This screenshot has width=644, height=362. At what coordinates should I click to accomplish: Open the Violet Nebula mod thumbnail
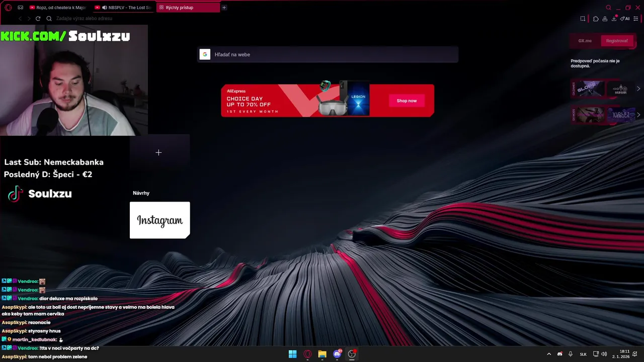coord(620,115)
